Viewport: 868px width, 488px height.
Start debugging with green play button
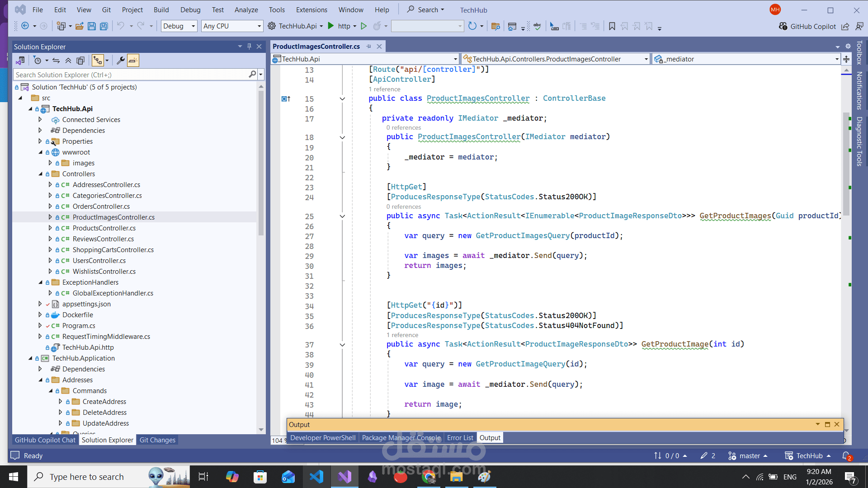(x=331, y=26)
